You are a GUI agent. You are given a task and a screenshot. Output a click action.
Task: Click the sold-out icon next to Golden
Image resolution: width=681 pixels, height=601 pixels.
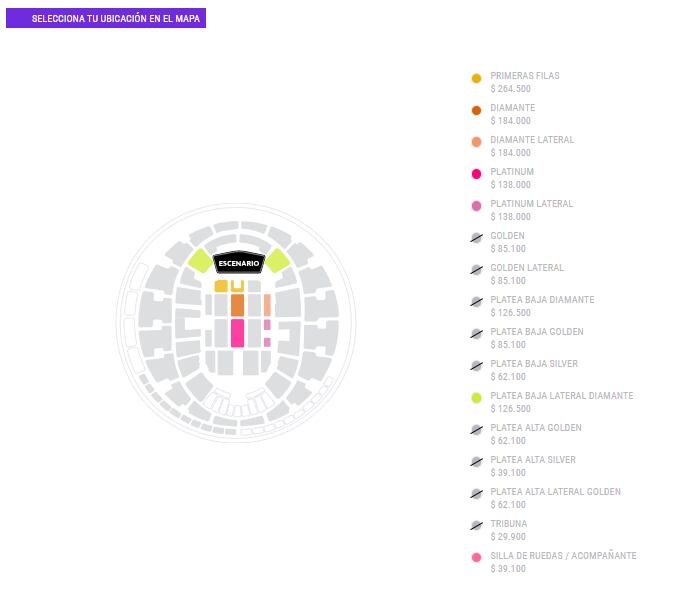[x=477, y=238]
